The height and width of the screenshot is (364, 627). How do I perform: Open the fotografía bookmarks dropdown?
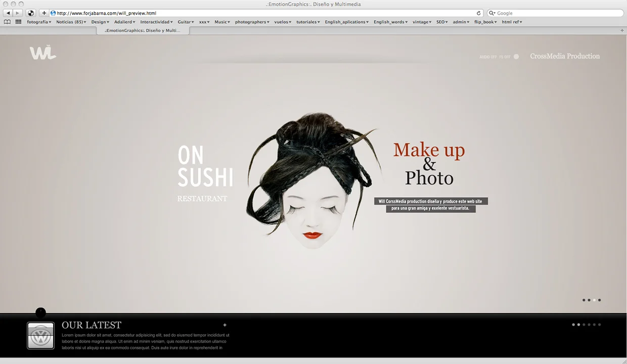coord(39,22)
